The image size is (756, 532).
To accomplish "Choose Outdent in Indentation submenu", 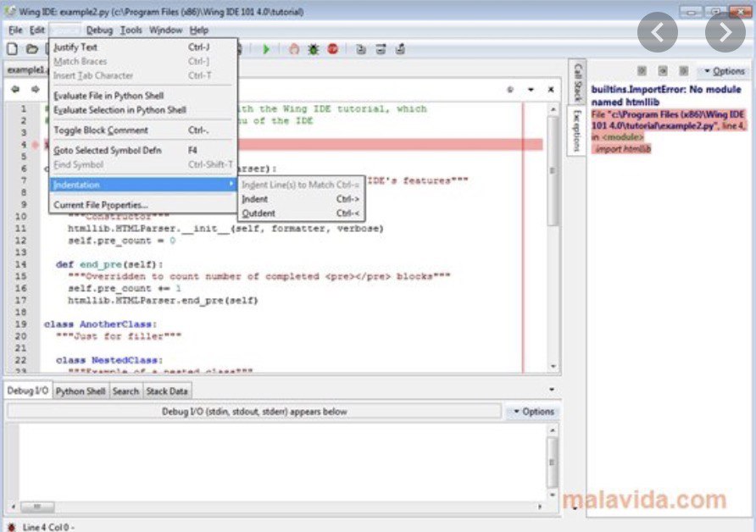I will coord(301,213).
